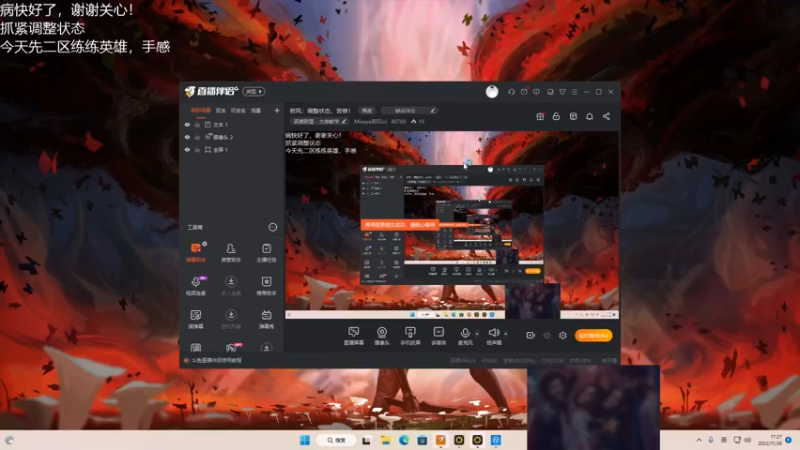Hide the 文本 1 source with its eye
This screenshot has width=800, height=450.
click(187, 124)
